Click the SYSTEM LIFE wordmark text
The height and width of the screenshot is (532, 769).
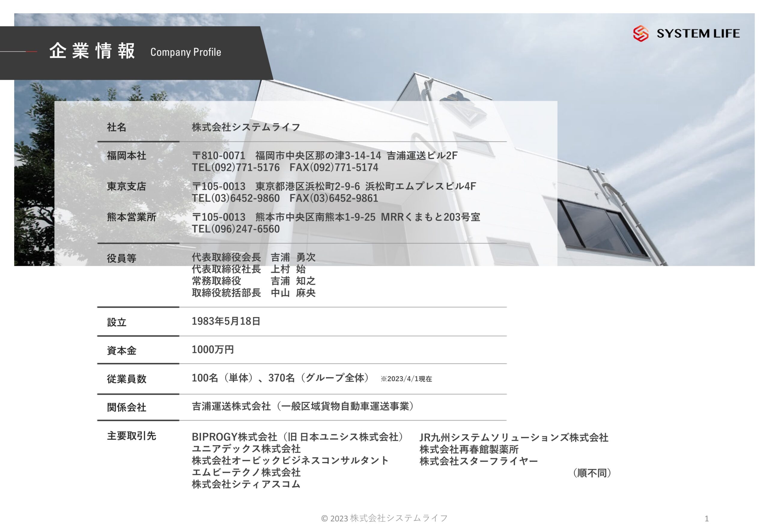(698, 33)
